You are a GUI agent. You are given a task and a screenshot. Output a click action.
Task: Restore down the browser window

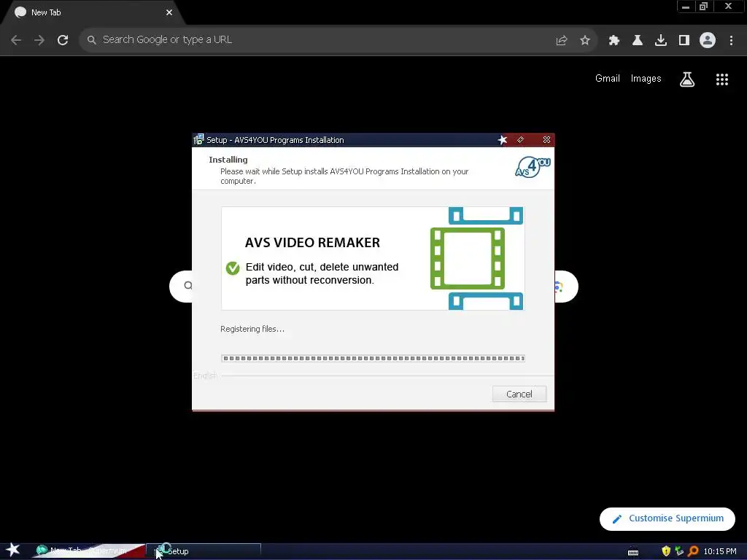703,7
